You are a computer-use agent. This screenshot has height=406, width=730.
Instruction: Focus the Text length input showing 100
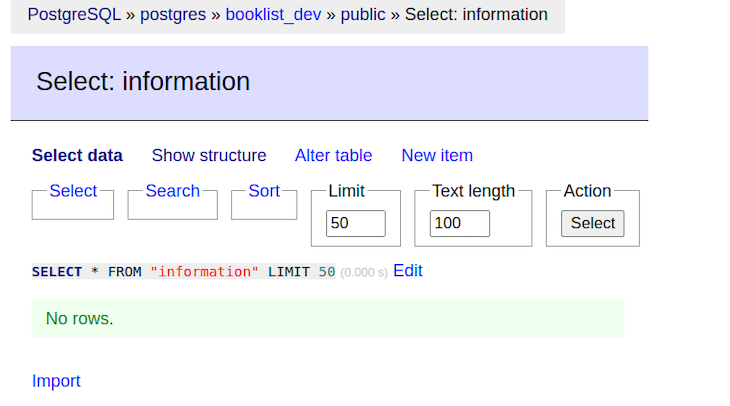pyautogui.click(x=459, y=223)
